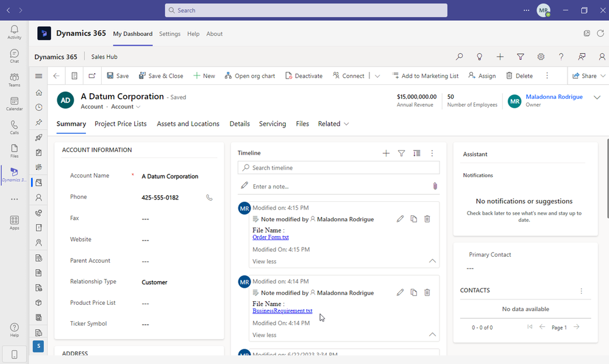
Task: Go back with the form back arrow
Action: (x=56, y=76)
